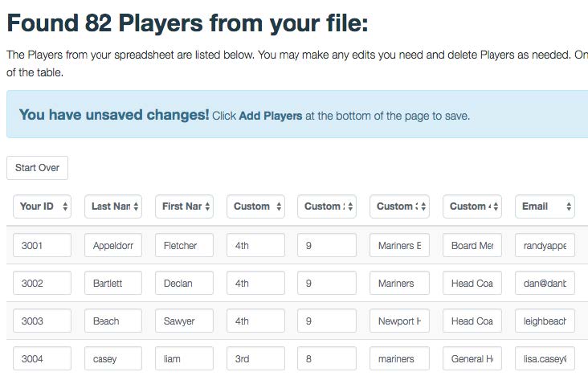Click the Start Over button

[38, 168]
